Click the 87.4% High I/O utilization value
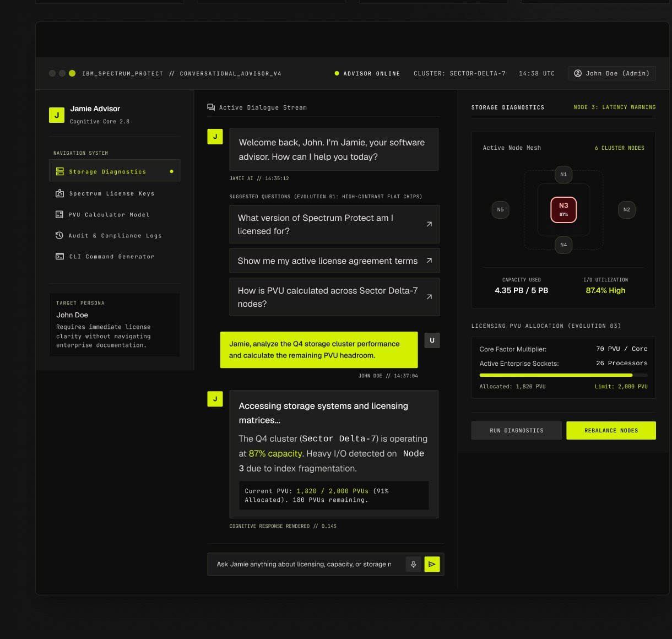This screenshot has height=639, width=672. tap(605, 290)
